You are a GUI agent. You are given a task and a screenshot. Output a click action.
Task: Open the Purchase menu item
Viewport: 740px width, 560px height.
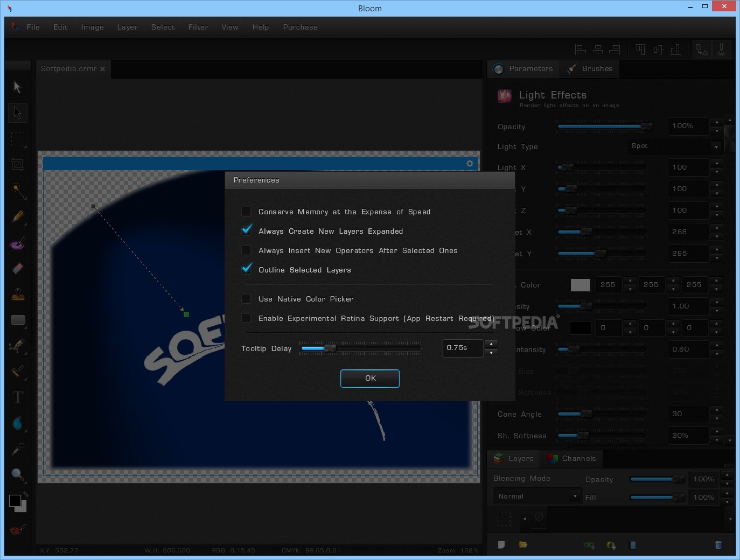tap(300, 27)
